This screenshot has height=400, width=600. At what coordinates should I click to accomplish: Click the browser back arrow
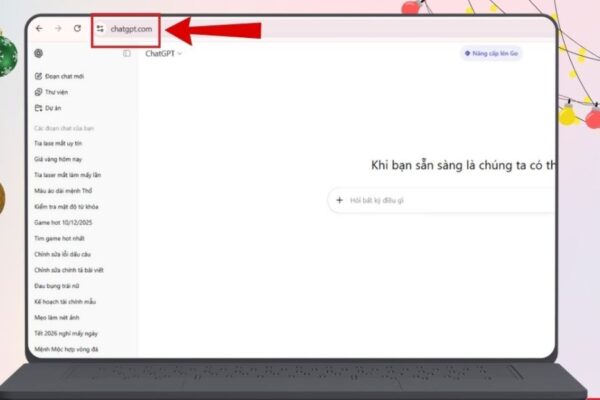coord(39,29)
